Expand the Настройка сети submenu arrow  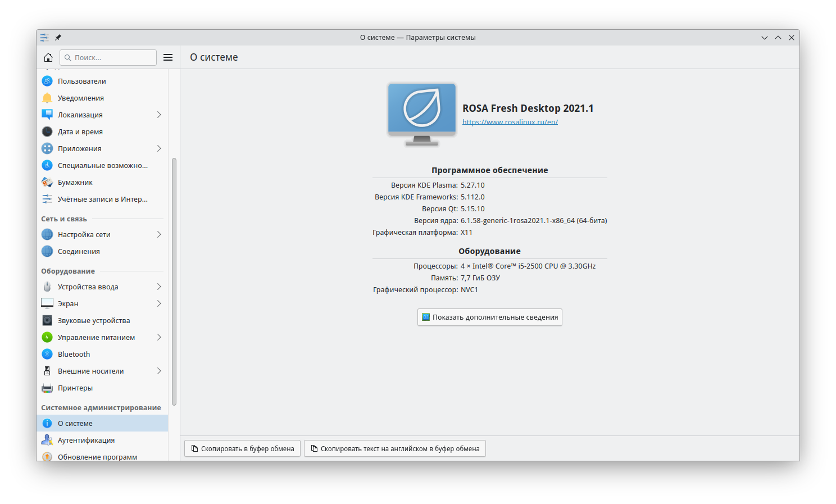159,234
